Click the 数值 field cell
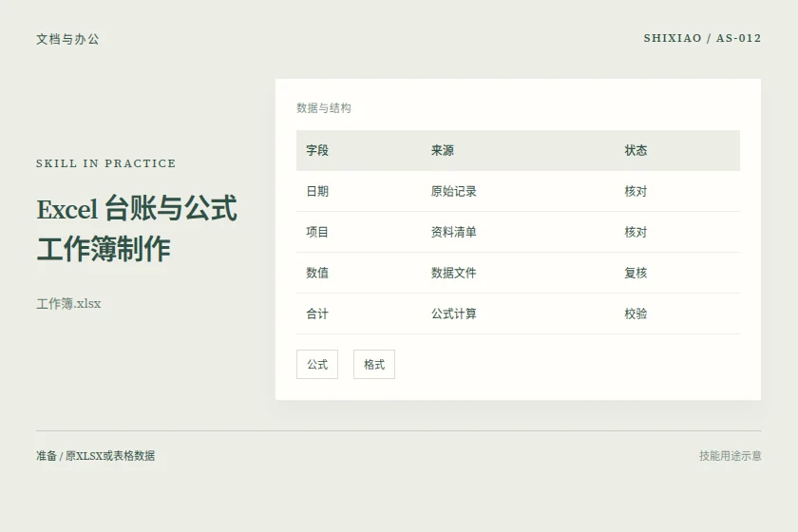This screenshot has height=532, width=798. coord(317,273)
